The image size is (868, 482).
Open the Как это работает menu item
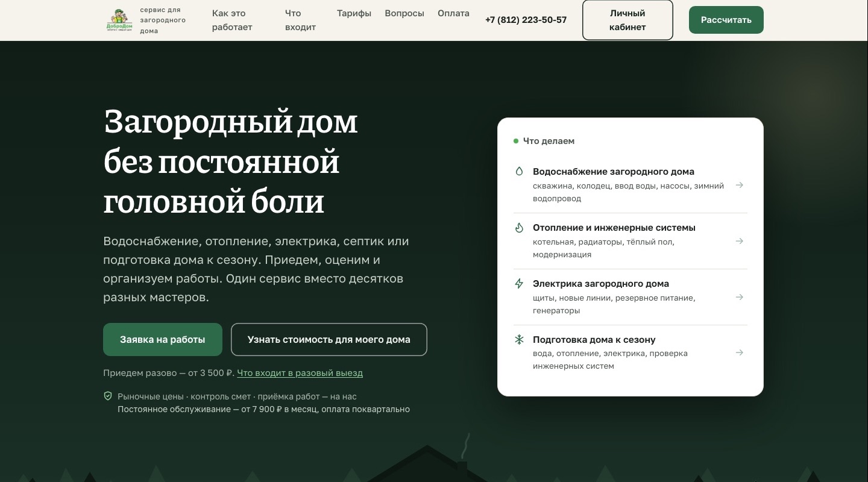point(232,20)
